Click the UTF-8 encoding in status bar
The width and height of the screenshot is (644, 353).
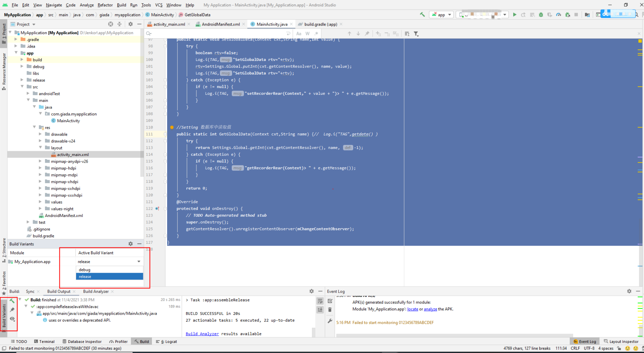coord(589,348)
